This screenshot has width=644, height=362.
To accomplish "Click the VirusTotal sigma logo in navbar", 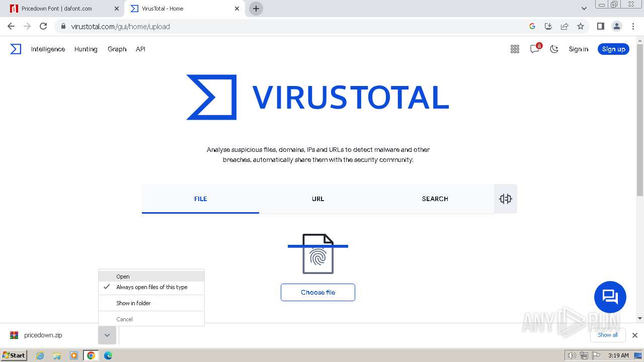I will point(16,49).
